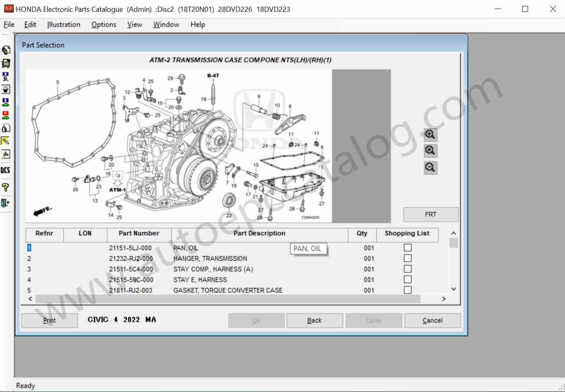Click the Cancel button

tap(433, 321)
